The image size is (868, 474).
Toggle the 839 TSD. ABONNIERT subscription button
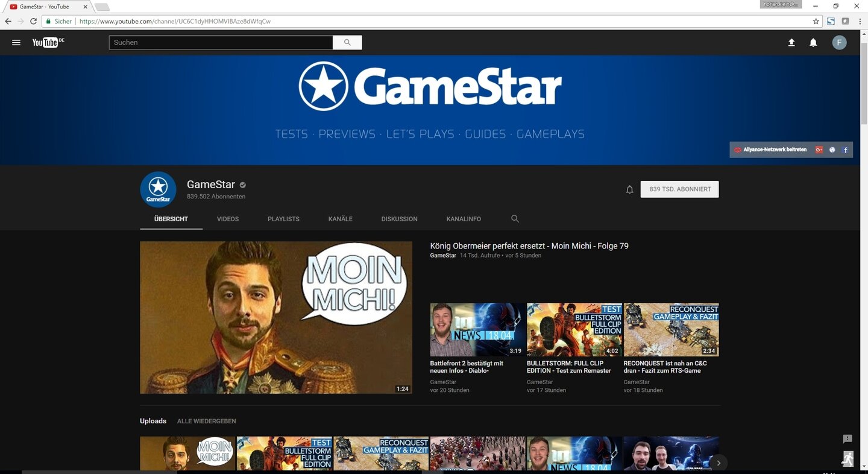679,189
